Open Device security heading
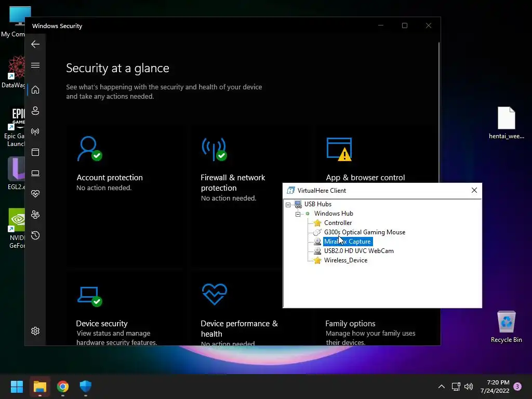The image size is (532, 399). tap(102, 323)
